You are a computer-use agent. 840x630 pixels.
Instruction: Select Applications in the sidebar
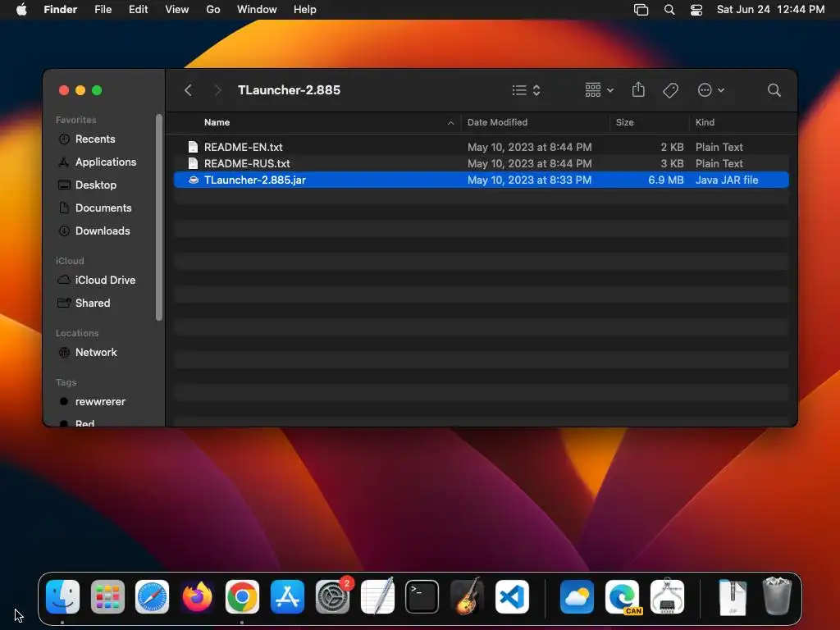[x=106, y=162]
